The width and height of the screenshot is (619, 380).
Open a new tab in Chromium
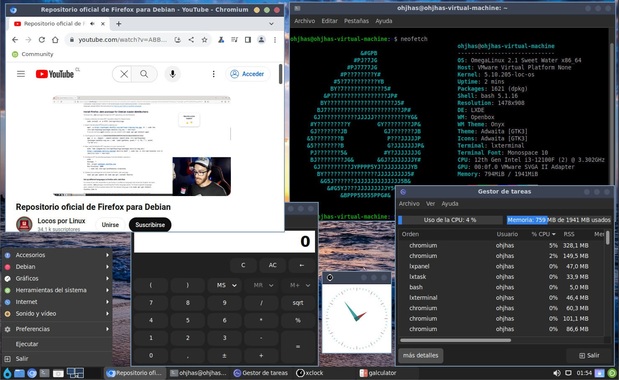[x=118, y=24]
